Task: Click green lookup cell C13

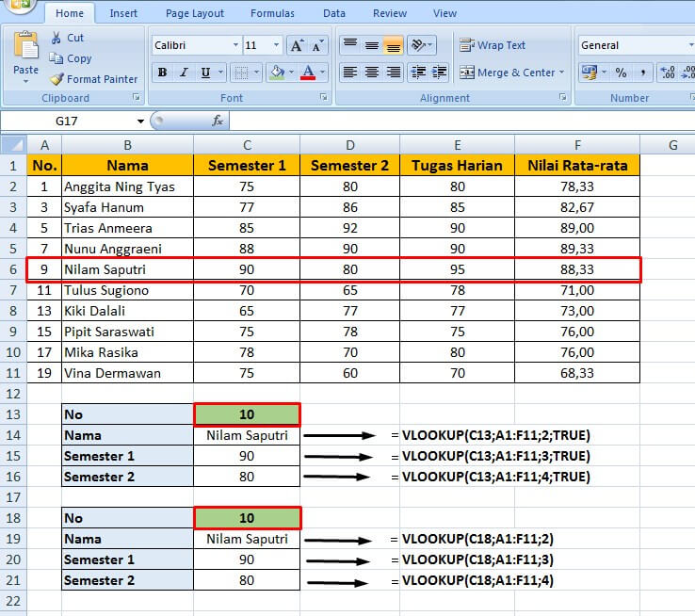Action: [x=247, y=414]
